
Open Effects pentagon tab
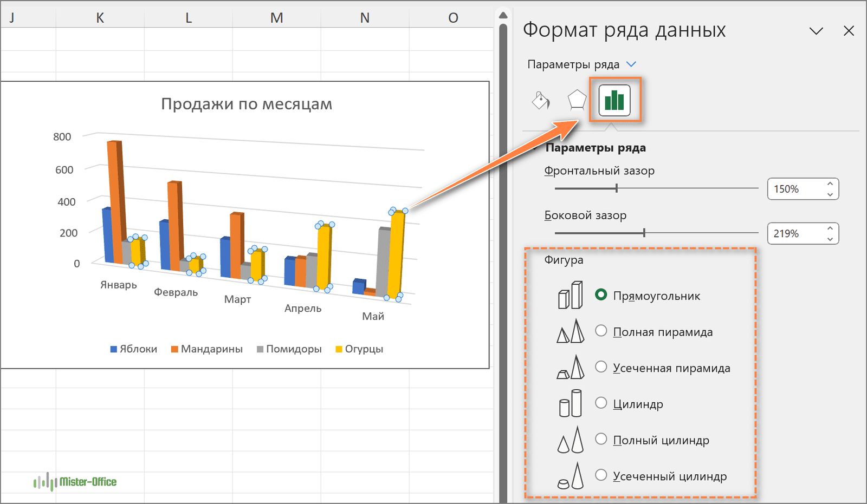[x=577, y=100]
